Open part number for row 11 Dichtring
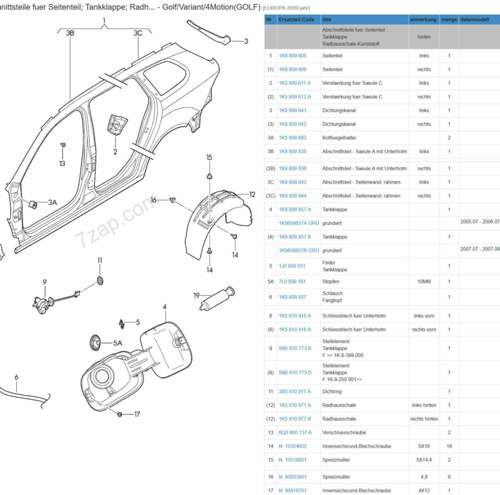This screenshot has width=500, height=495. [295, 391]
